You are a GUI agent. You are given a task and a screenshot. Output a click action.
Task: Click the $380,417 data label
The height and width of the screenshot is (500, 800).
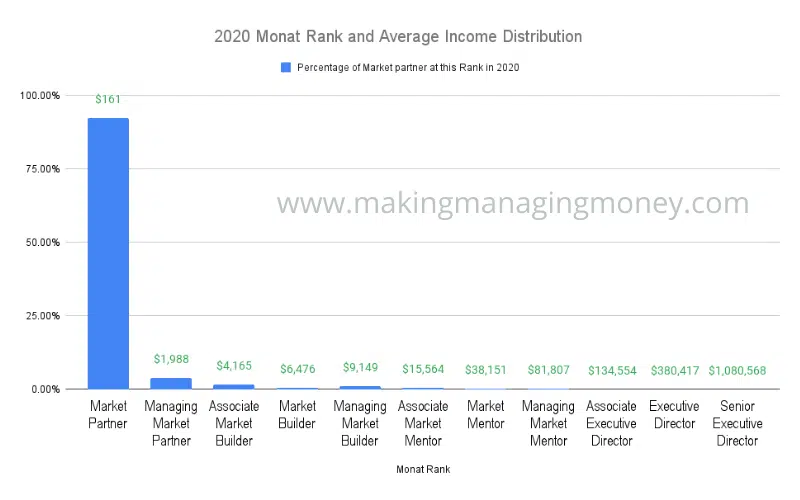point(674,370)
